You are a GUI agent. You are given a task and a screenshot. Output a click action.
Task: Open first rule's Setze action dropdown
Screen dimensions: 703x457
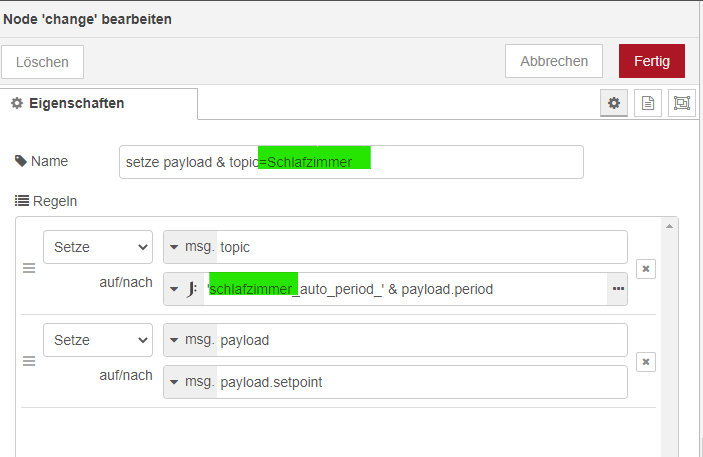98,247
